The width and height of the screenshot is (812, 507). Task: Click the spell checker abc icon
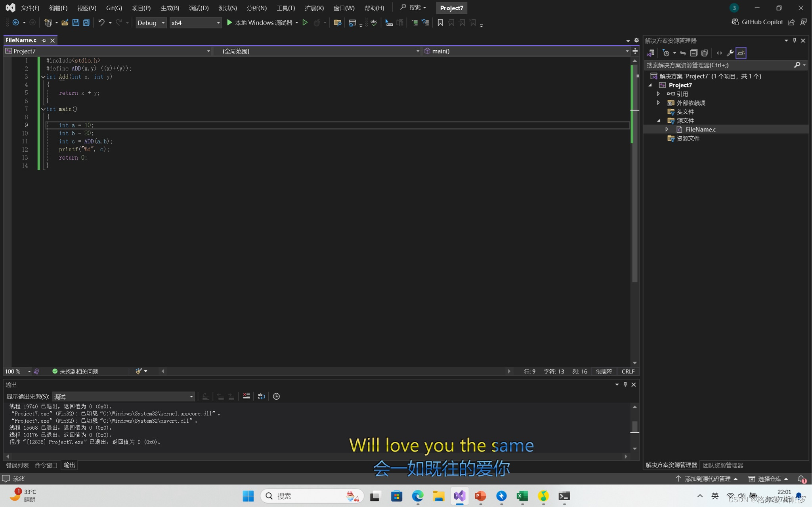pos(374,23)
